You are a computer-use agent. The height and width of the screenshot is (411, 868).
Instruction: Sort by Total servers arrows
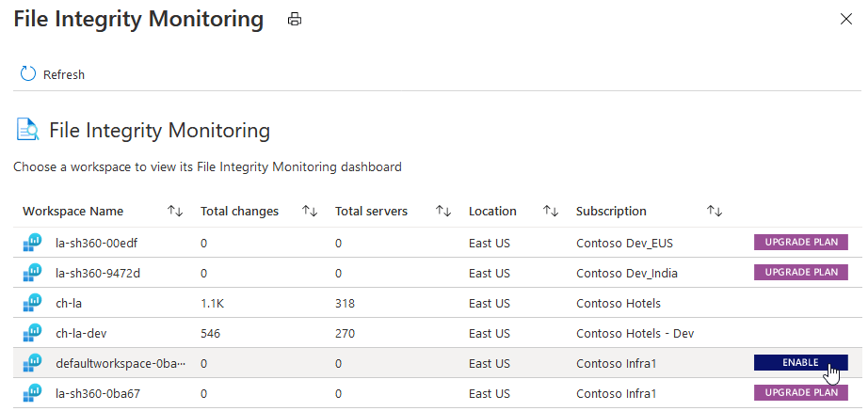tap(443, 212)
